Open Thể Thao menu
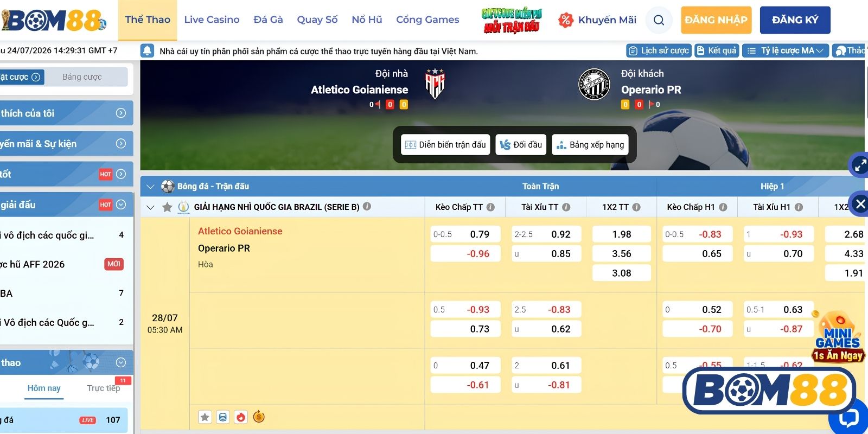 click(x=148, y=20)
